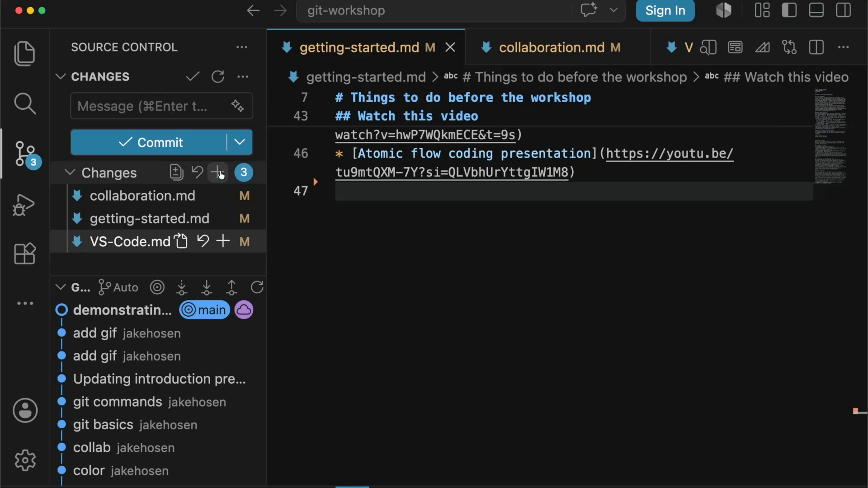
Task: Open Accounts menu in activity bar
Action: click(25, 410)
